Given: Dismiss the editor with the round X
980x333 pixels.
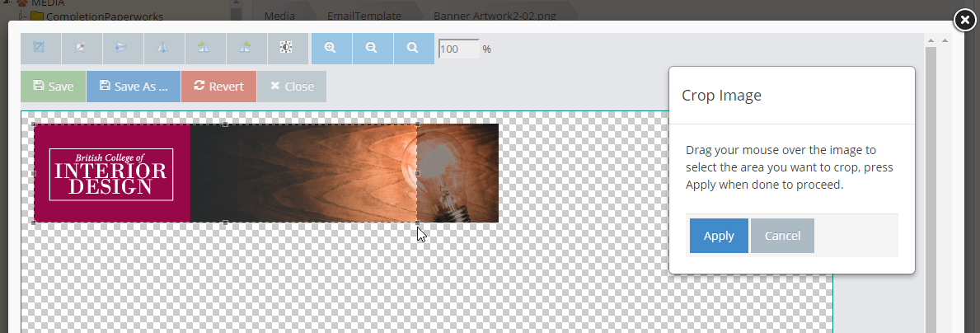Looking at the screenshot, I should 965,20.
